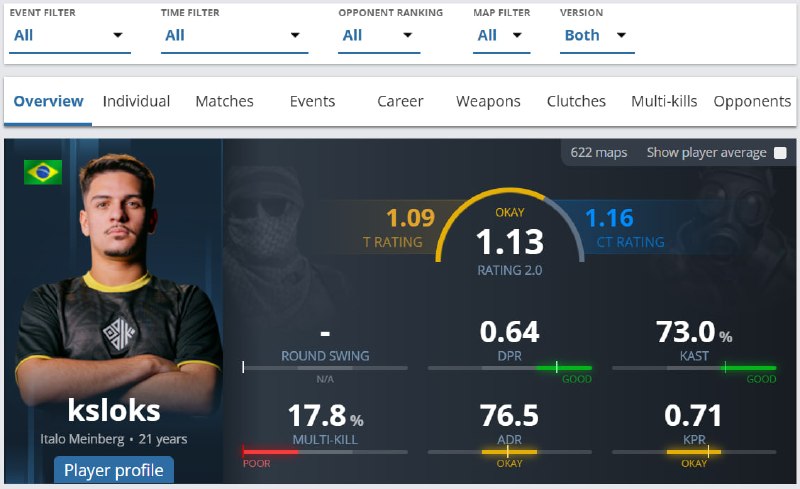Click the 73.0% KAST value

pyautogui.click(x=694, y=332)
